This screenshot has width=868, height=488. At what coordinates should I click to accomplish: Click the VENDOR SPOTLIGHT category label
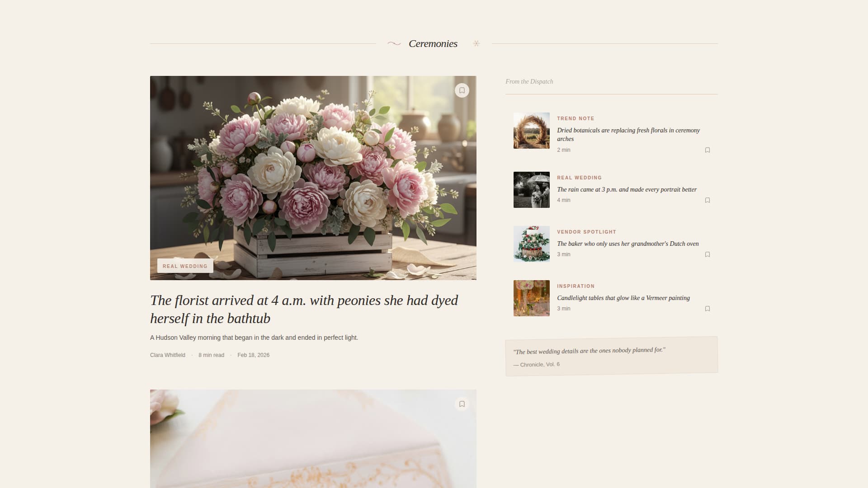586,232
